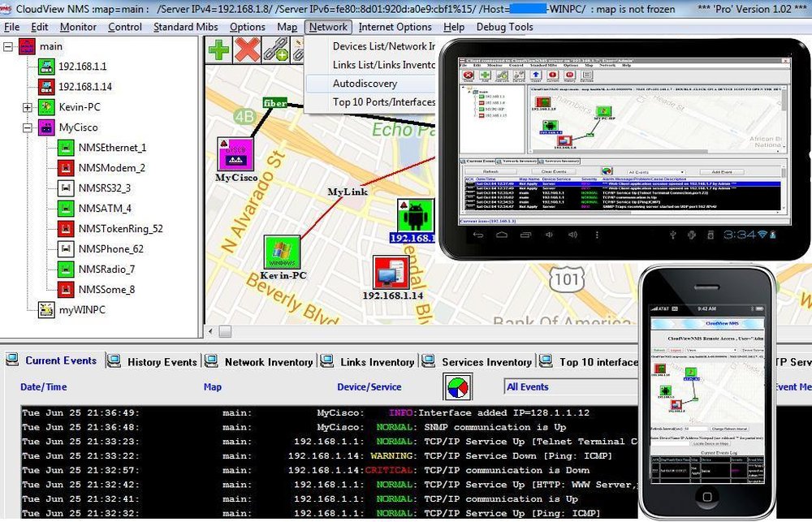Click the 192.168.1.1 green device icon in tree

(46, 67)
